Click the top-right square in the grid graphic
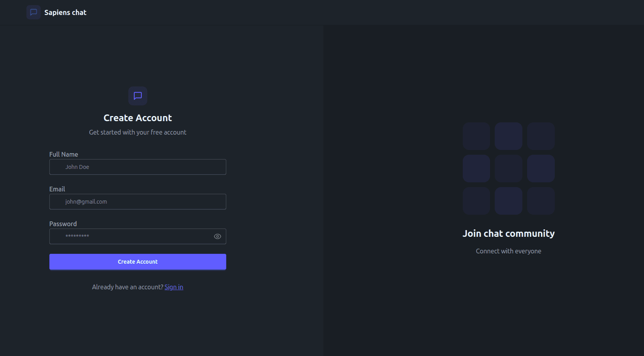Screen dimensions: 644x356 pyautogui.click(x=541, y=136)
